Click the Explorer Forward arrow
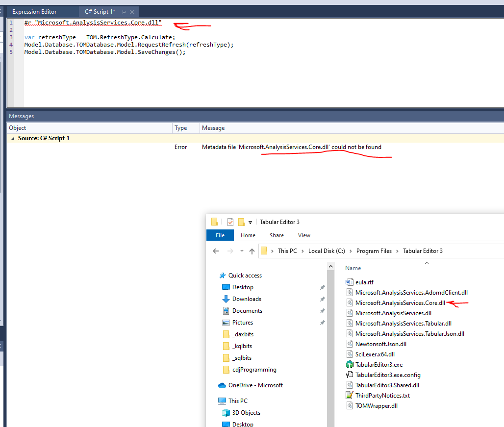 click(230, 251)
